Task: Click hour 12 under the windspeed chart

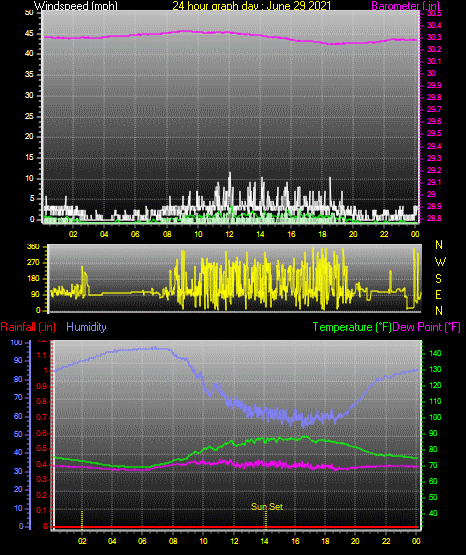Action: (229, 234)
